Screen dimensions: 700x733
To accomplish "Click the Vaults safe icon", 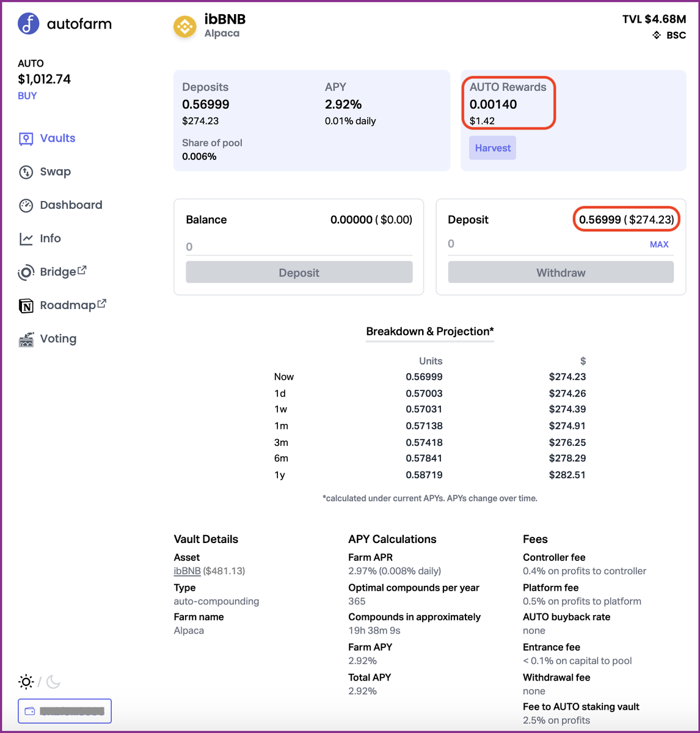I will click(26, 139).
